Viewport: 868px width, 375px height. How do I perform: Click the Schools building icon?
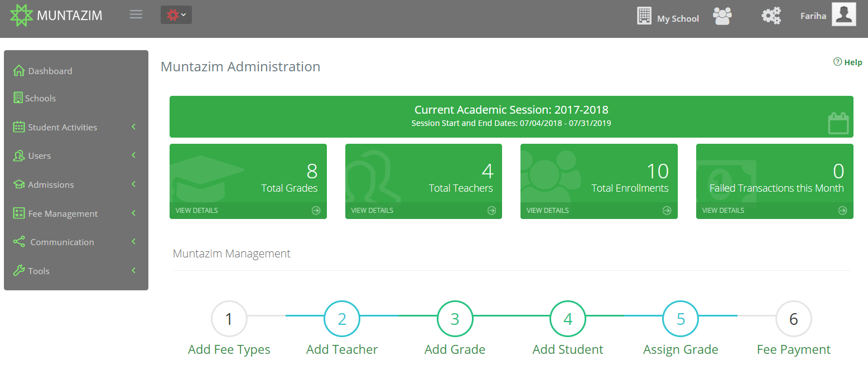pyautogui.click(x=18, y=98)
